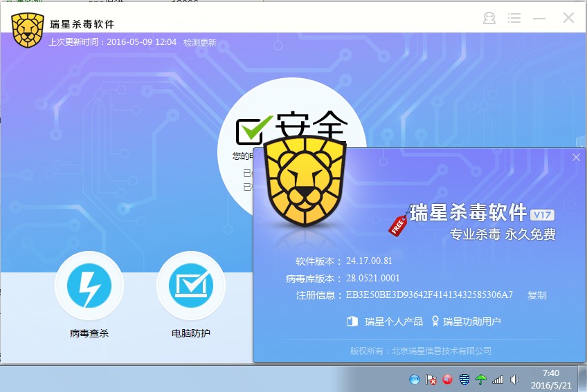
Task: Click the book icon beside 瑞星个人产品
Action: [352, 321]
